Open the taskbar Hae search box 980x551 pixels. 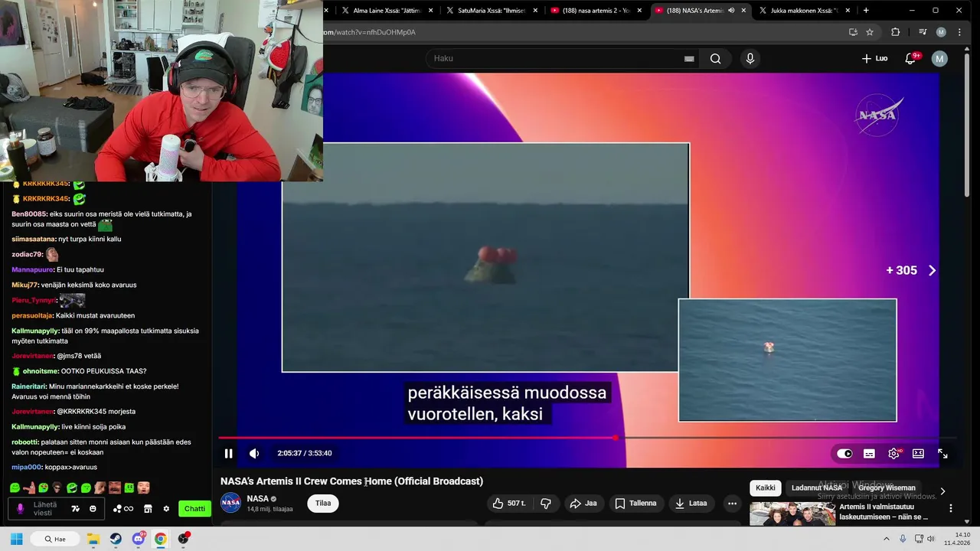(55, 539)
